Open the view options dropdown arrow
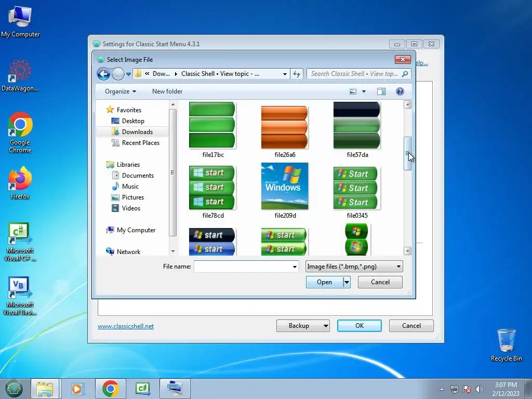 (364, 91)
